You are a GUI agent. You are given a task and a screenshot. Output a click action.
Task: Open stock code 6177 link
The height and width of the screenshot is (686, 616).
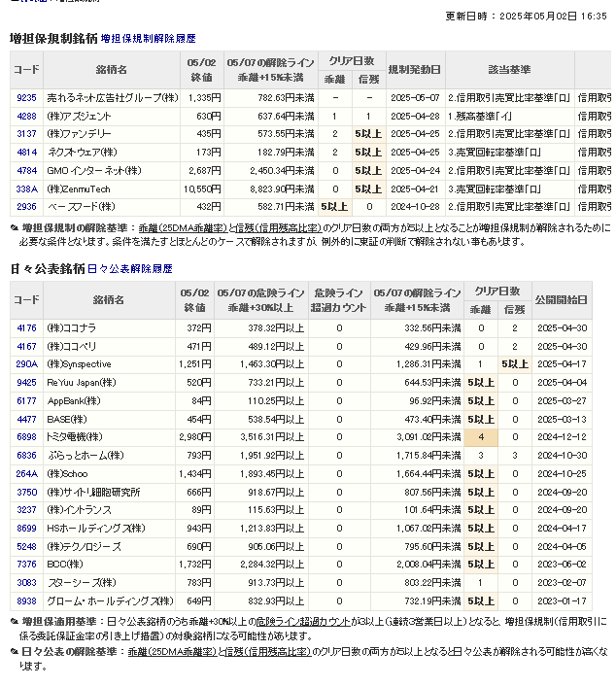(x=26, y=400)
